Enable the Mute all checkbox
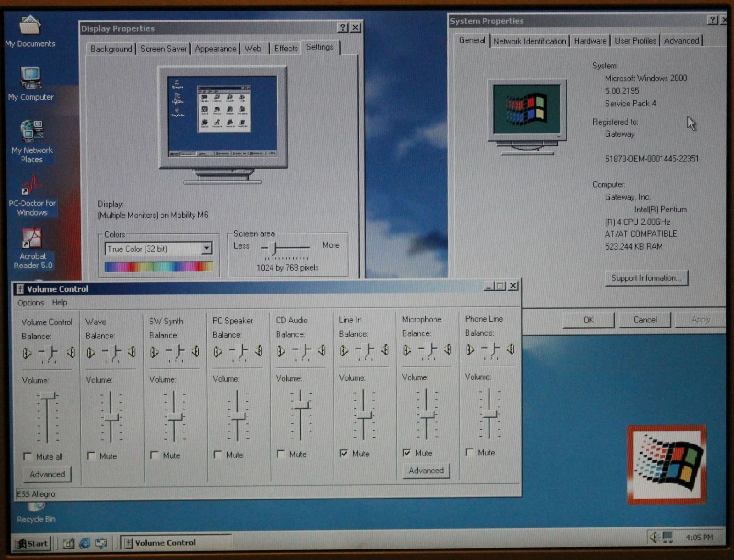734x560 pixels. 28,456
